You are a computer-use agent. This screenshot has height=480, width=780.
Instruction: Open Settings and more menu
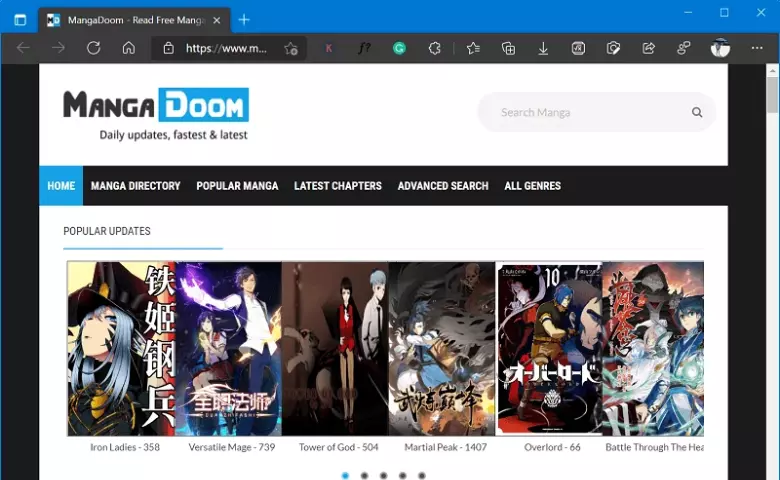[x=757, y=48]
